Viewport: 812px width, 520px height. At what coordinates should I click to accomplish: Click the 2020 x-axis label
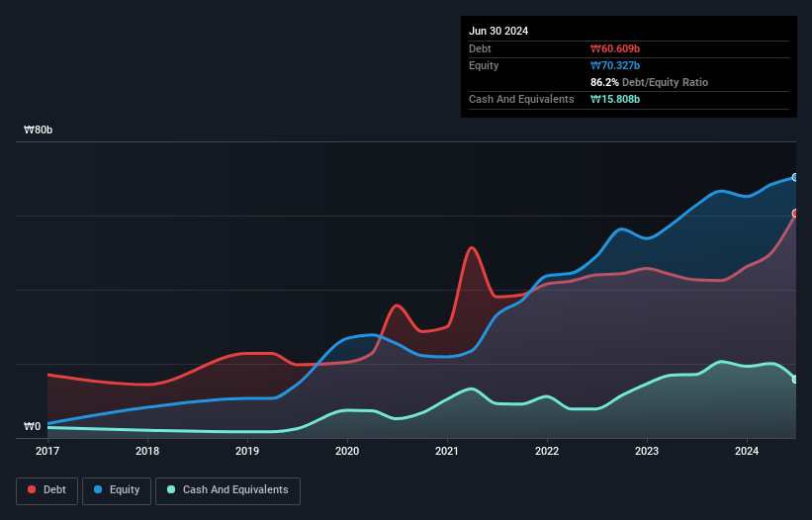pos(347,451)
